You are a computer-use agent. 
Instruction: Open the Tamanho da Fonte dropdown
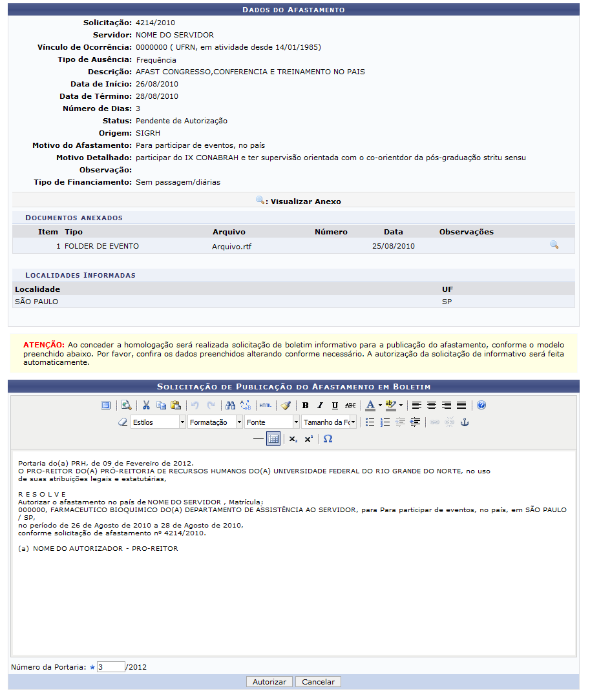[x=329, y=422]
